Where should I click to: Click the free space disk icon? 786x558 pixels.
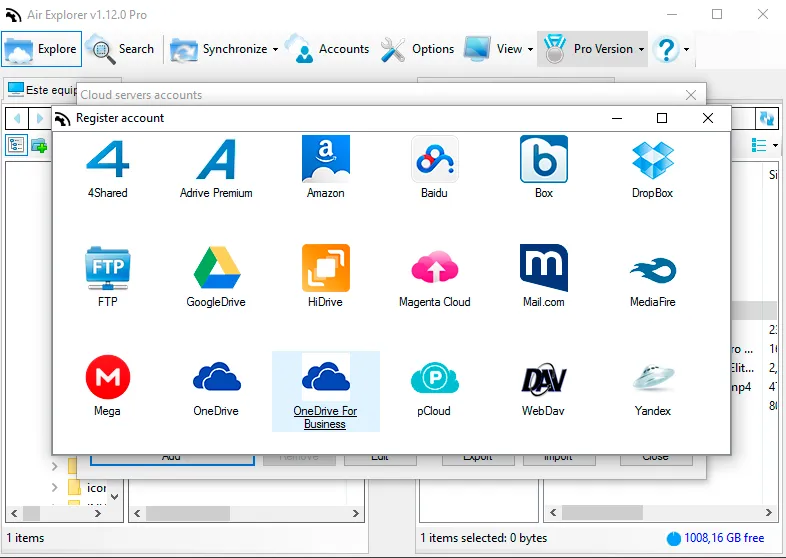[x=674, y=538]
